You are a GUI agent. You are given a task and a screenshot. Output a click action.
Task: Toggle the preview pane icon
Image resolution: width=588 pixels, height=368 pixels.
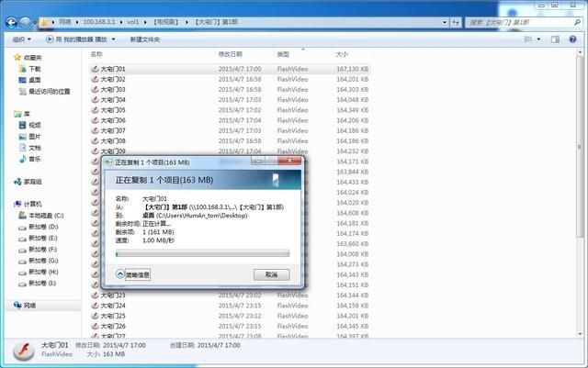555,39
